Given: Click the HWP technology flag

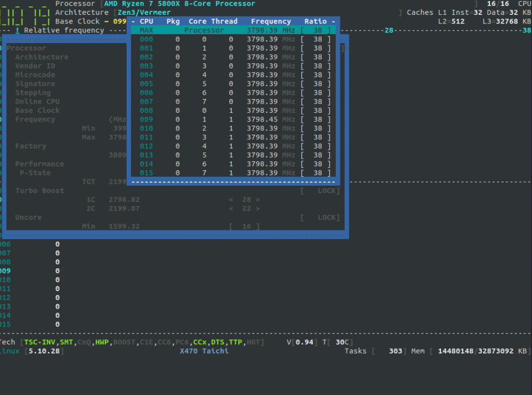Looking at the screenshot, I should 102,342.
